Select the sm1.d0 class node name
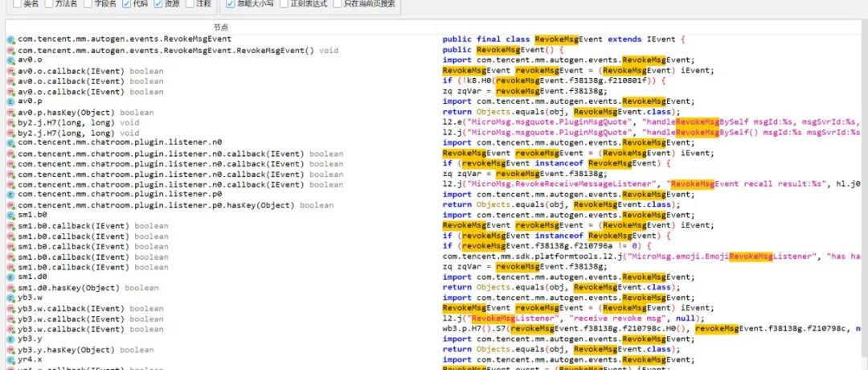 [x=32, y=277]
